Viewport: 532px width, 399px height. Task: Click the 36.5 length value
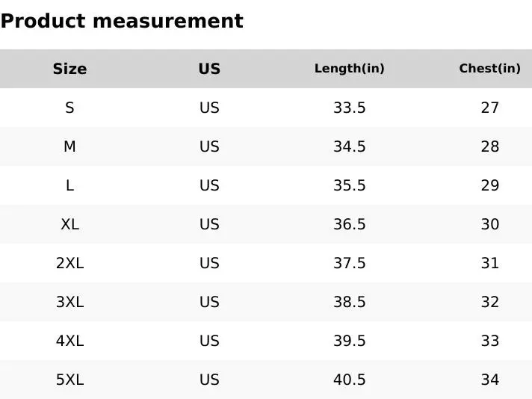(x=349, y=224)
